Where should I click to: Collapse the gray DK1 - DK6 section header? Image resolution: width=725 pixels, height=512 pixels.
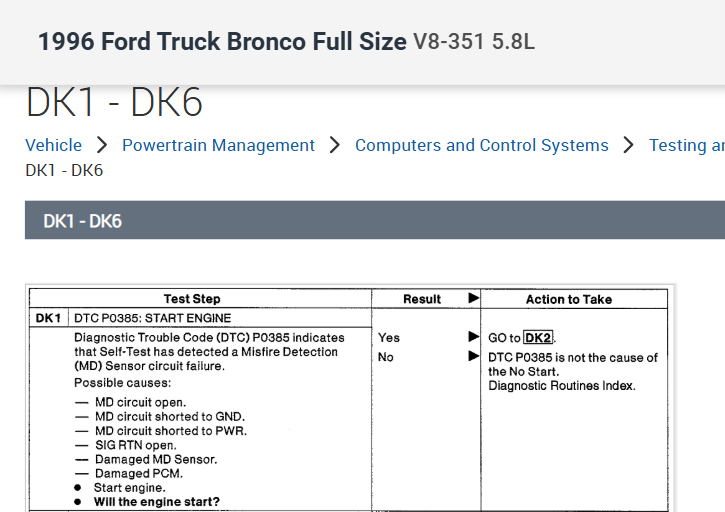[375, 220]
